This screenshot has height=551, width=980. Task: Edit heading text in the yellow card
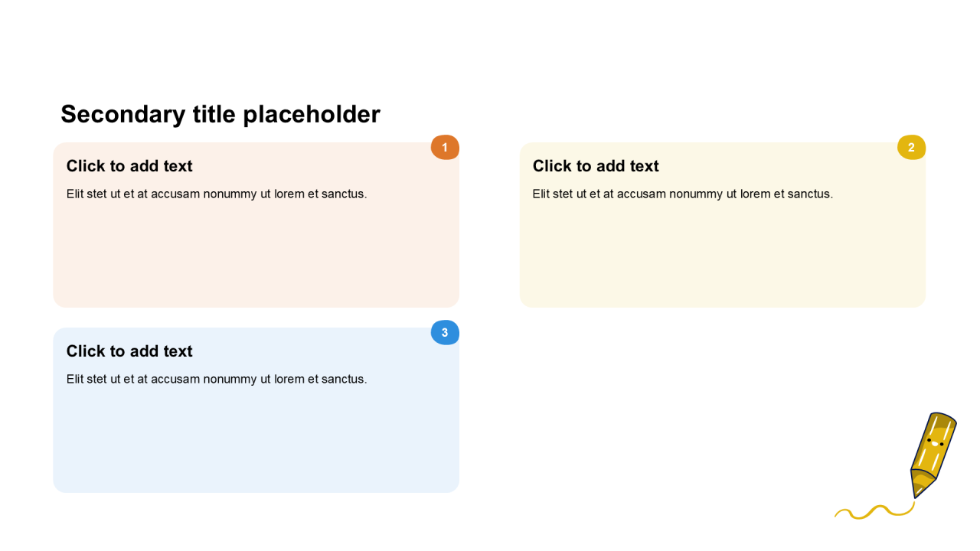point(596,166)
